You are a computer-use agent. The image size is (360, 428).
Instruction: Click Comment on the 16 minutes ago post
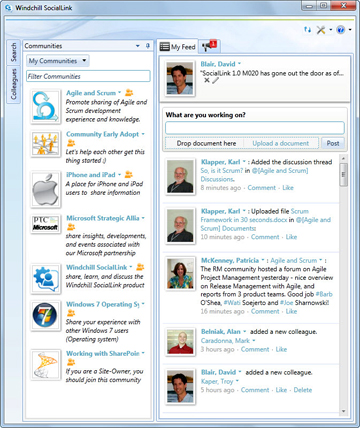pos(265,311)
